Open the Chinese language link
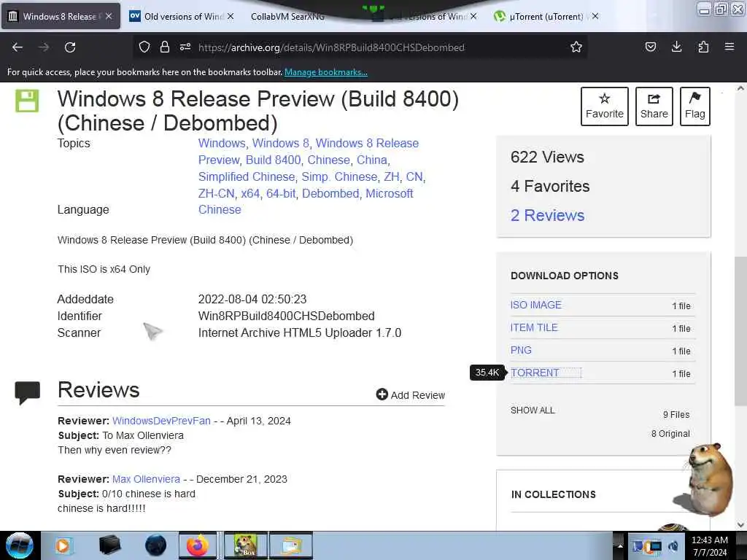 tap(220, 209)
